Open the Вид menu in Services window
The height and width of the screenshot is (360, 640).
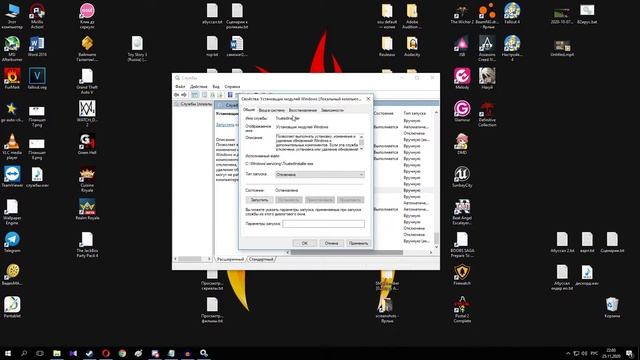tap(216, 87)
